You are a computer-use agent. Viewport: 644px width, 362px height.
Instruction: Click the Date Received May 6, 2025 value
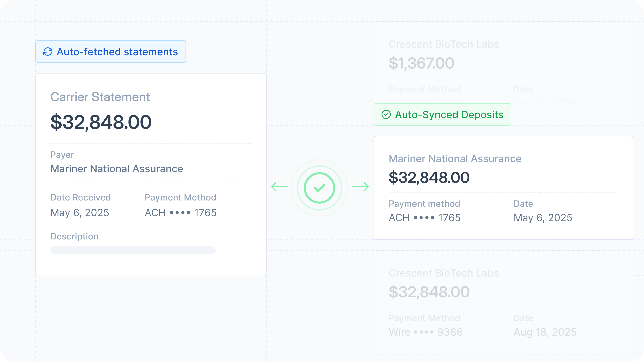80,213
